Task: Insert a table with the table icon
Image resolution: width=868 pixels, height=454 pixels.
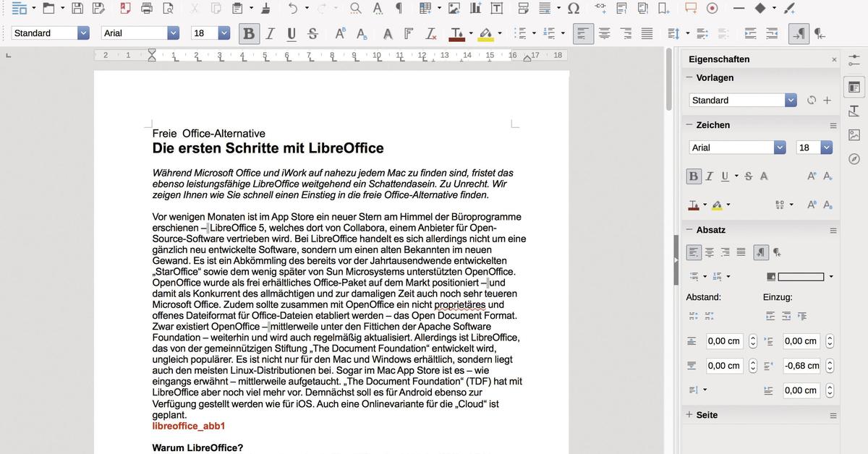Action: pyautogui.click(x=425, y=9)
